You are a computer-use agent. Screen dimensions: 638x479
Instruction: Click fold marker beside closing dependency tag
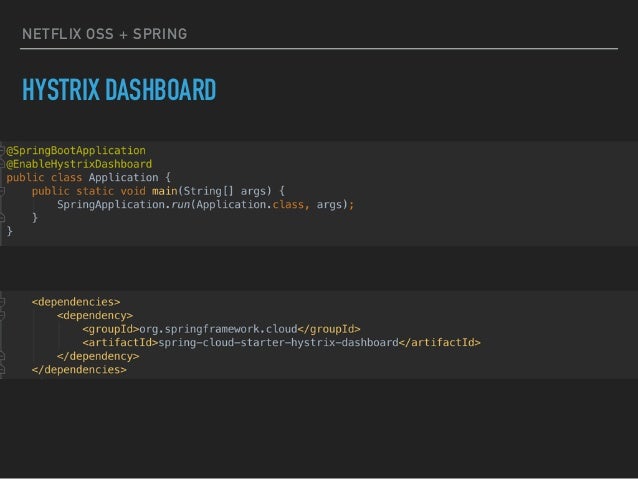(2, 356)
